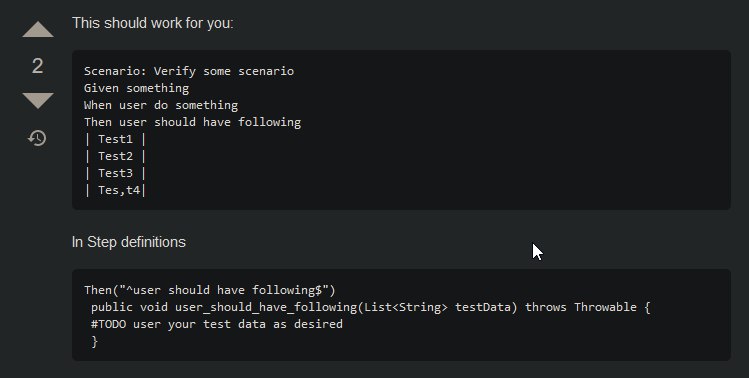Click the "When user do something" line
The width and height of the screenshot is (749, 378).
pyautogui.click(x=161, y=105)
